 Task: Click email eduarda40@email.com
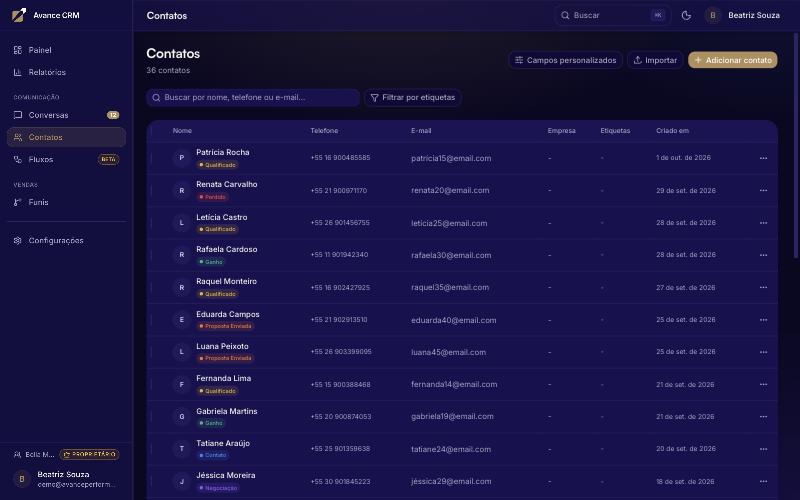tap(454, 320)
